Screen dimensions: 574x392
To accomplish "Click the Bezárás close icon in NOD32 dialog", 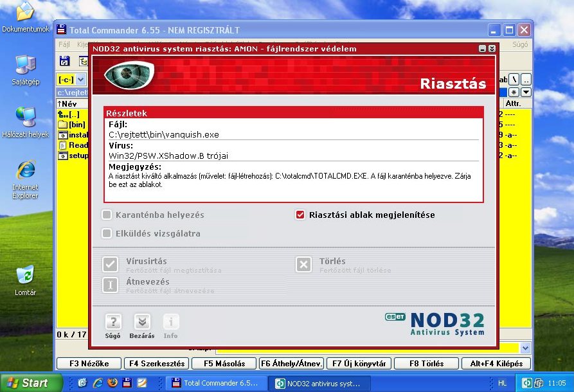I will click(x=142, y=323).
